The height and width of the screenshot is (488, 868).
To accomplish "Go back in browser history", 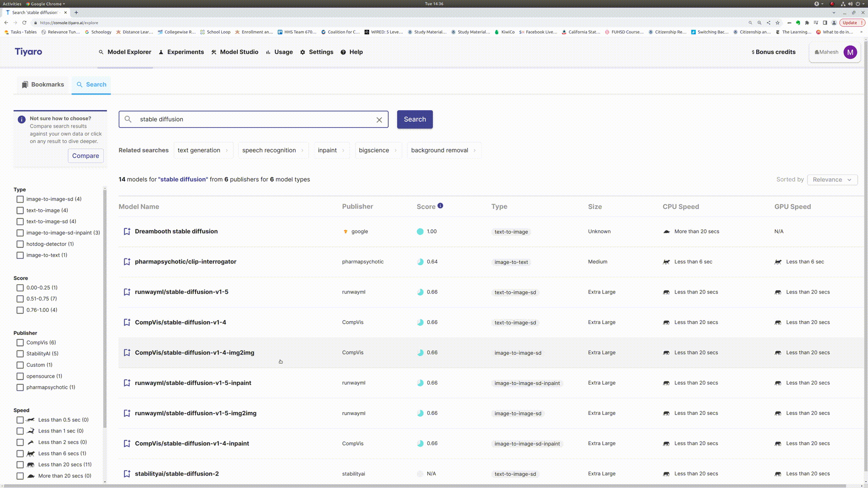I will click(6, 23).
